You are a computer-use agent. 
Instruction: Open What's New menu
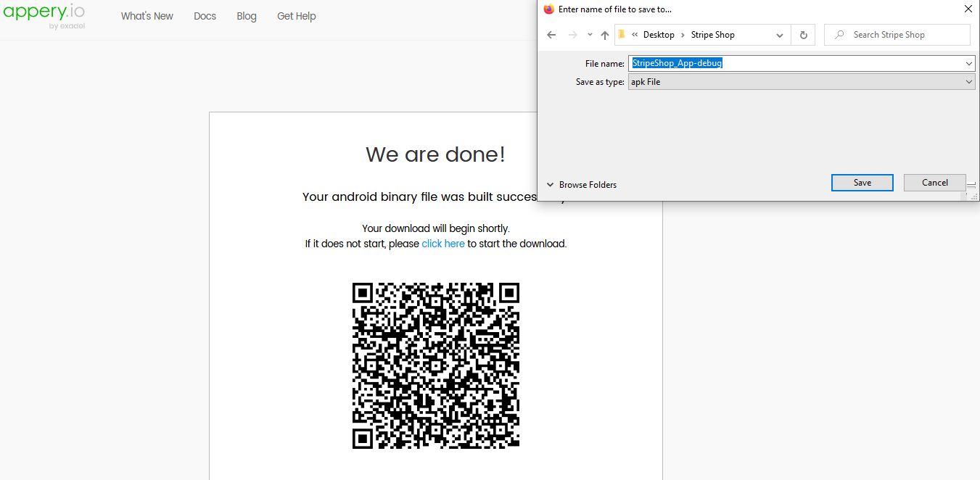coord(147,16)
